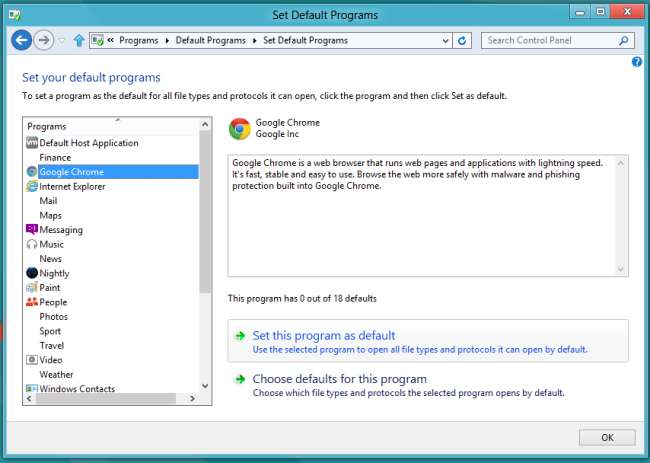This screenshot has width=650, height=463.
Task: Expand the hidden breadcrumb chevron before Programs
Action: (x=111, y=40)
